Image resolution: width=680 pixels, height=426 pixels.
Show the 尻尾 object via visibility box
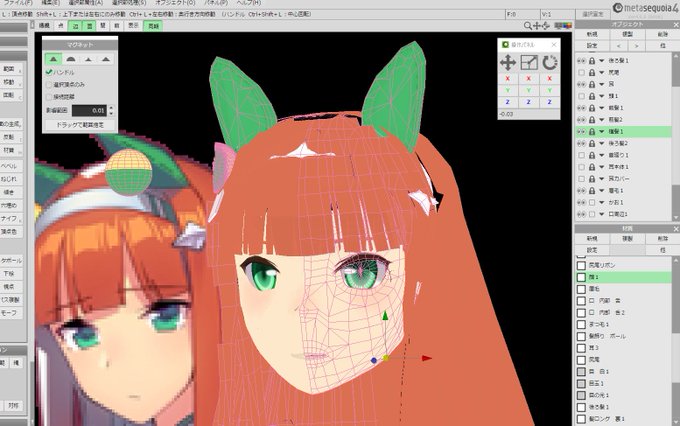pos(582,72)
